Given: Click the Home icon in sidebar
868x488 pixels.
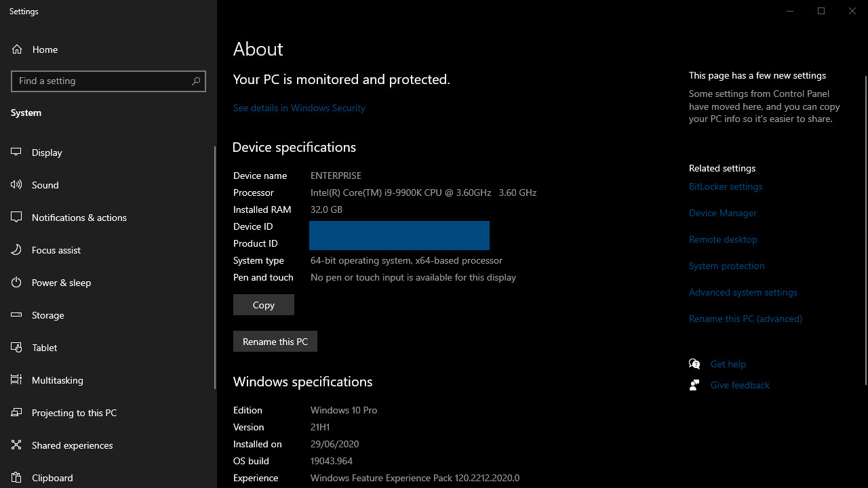Looking at the screenshot, I should (17, 49).
